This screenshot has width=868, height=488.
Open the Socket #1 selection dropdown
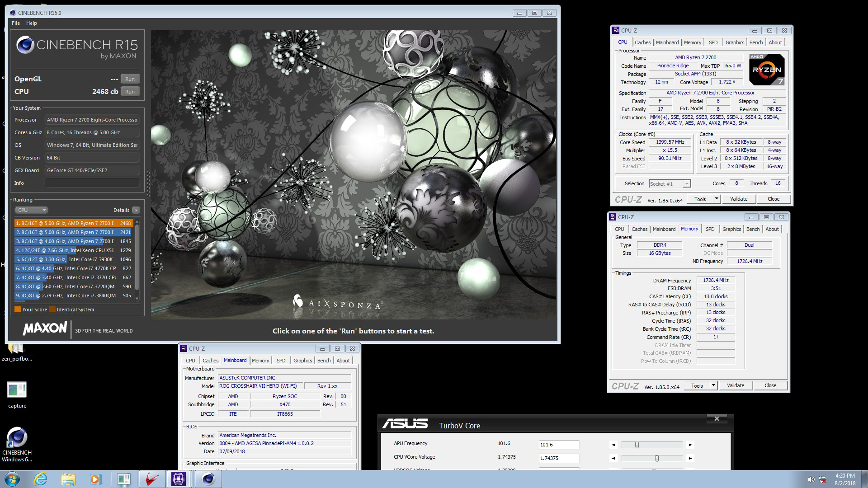pos(669,183)
